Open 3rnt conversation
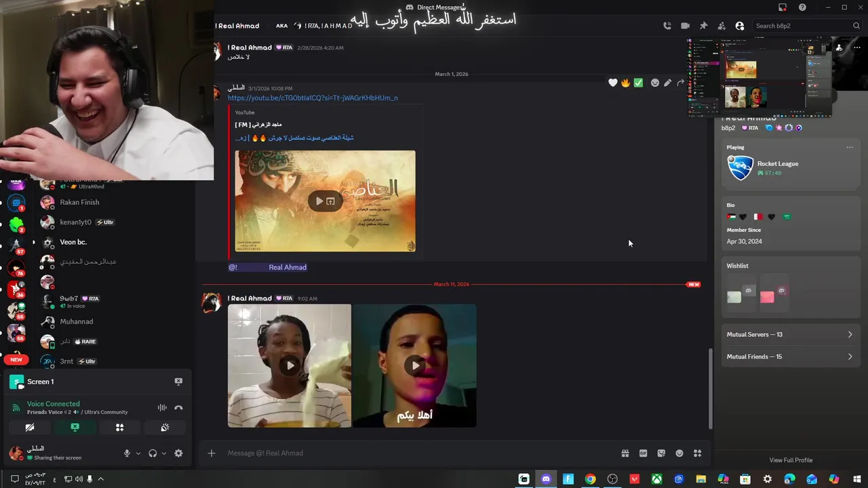 [112, 361]
